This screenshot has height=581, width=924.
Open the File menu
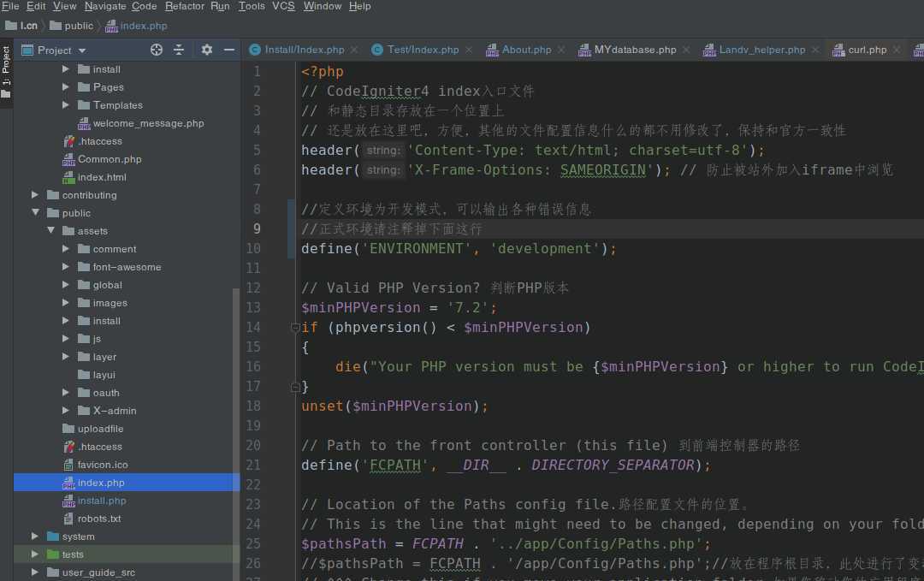[x=10, y=6]
